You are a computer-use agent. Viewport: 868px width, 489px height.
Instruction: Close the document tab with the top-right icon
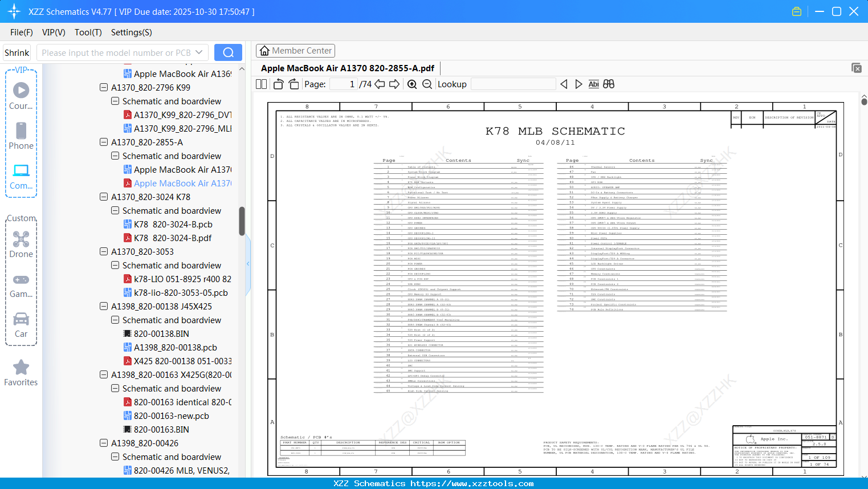coord(857,68)
